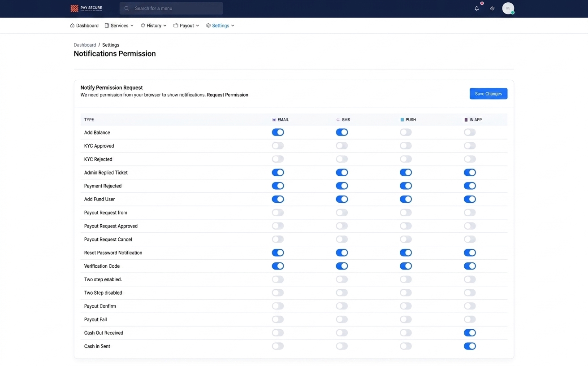Turn off In App for Cash Out Received
The height and width of the screenshot is (366, 588).
[470, 333]
